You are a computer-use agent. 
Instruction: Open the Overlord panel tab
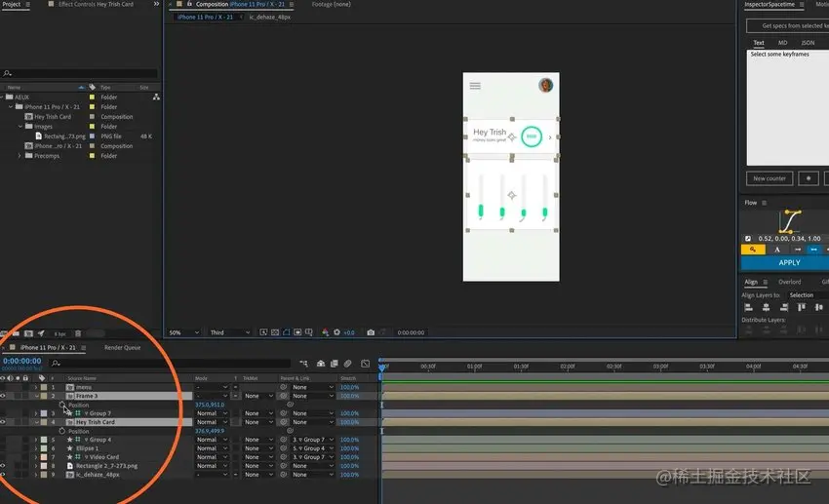coord(789,282)
